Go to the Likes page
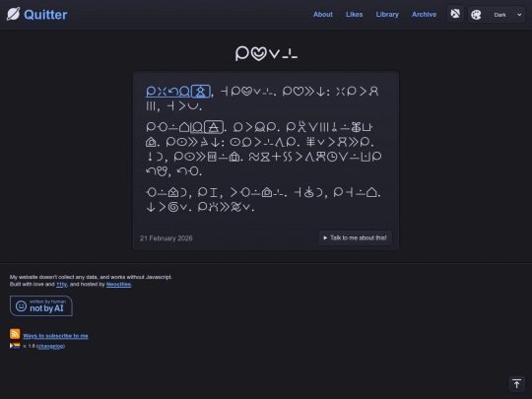532x399 pixels. tap(355, 14)
